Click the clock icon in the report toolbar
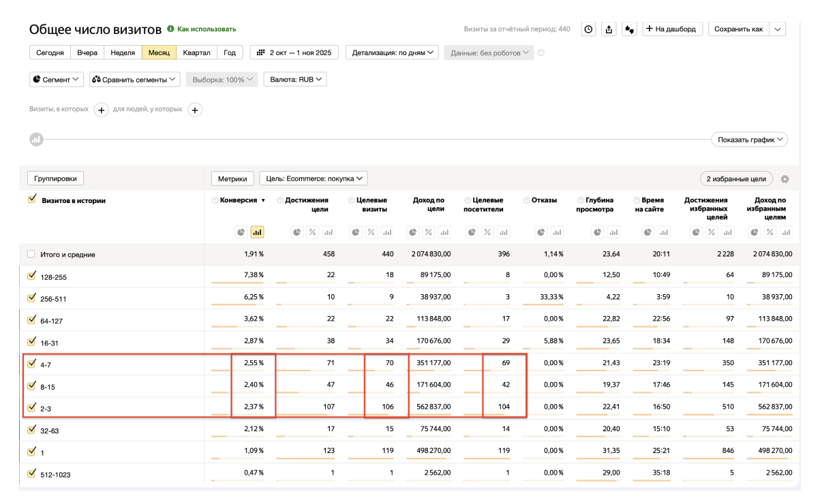The width and height of the screenshot is (822, 504). [588, 29]
